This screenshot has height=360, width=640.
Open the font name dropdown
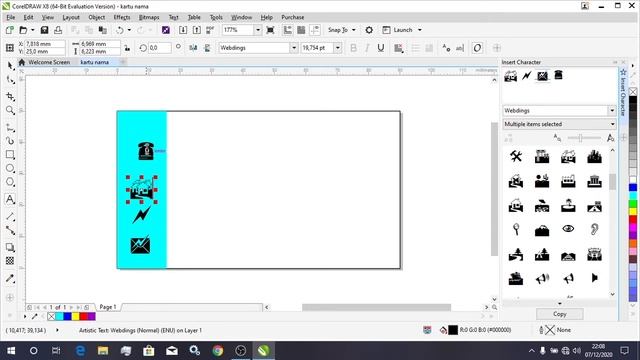point(294,48)
